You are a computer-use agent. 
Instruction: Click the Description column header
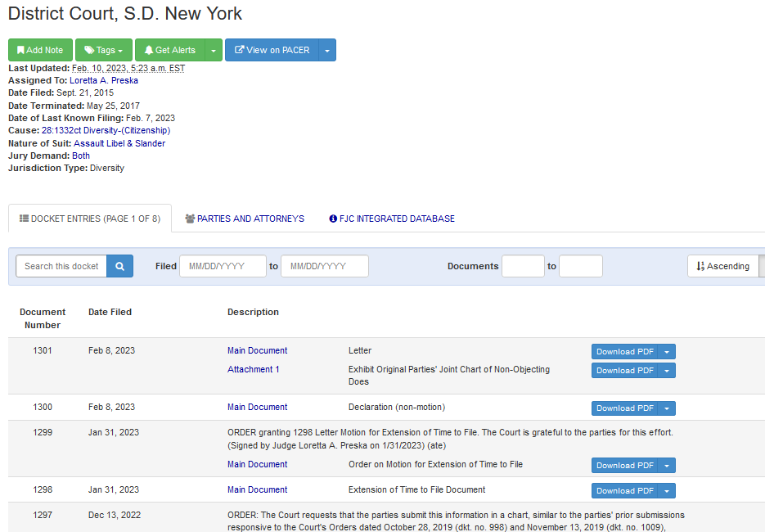(x=253, y=312)
